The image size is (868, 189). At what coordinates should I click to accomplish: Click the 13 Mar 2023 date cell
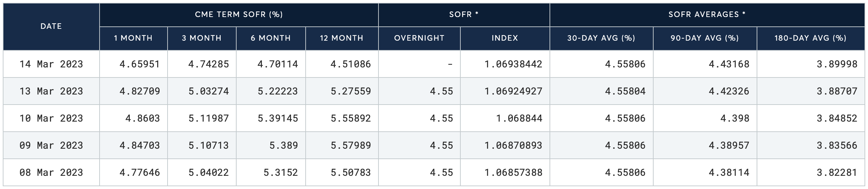coord(51,91)
